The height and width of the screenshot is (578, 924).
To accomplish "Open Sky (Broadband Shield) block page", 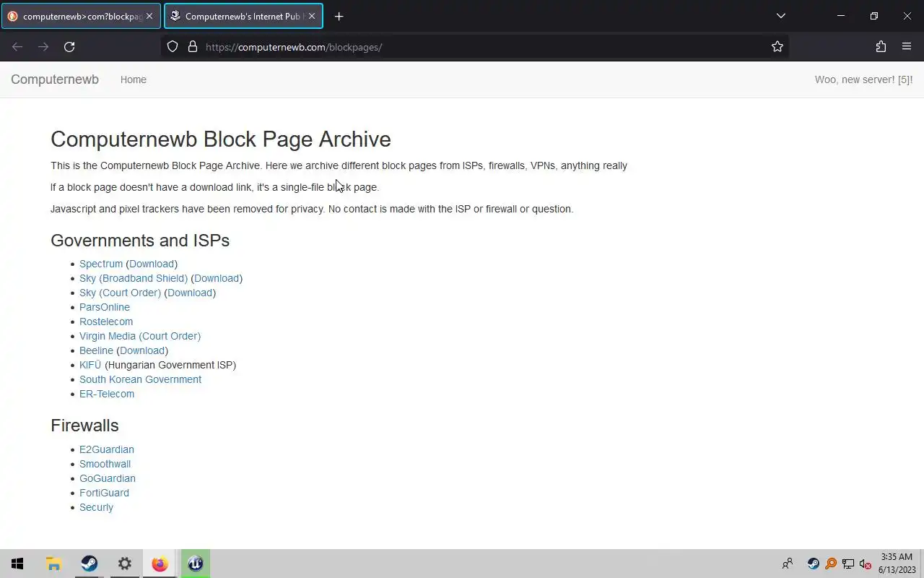I will (134, 278).
